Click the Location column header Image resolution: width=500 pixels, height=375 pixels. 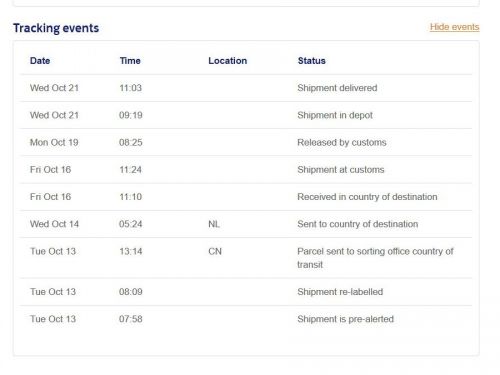coord(228,61)
